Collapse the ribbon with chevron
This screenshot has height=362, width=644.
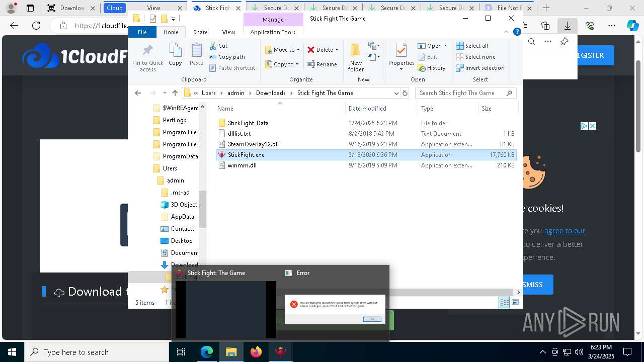tap(506, 32)
